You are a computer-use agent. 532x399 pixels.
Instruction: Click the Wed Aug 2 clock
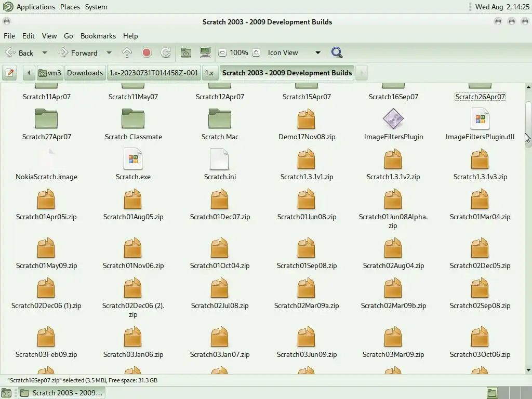pos(502,7)
